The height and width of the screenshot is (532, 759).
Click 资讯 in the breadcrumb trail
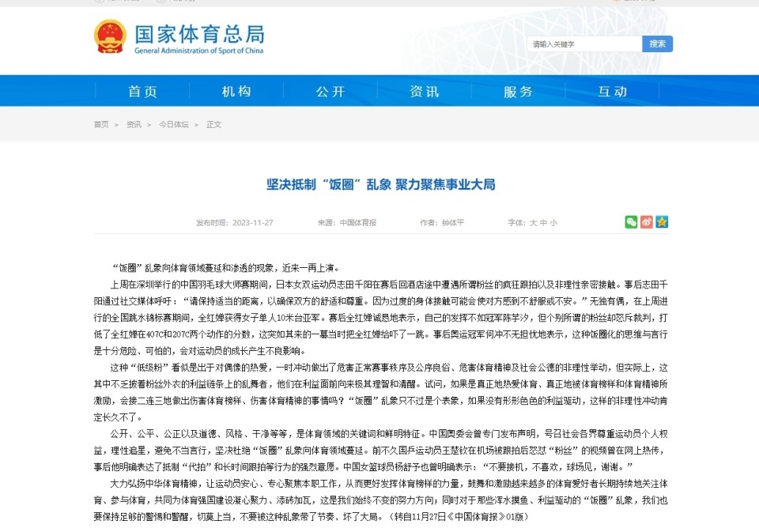click(x=134, y=125)
